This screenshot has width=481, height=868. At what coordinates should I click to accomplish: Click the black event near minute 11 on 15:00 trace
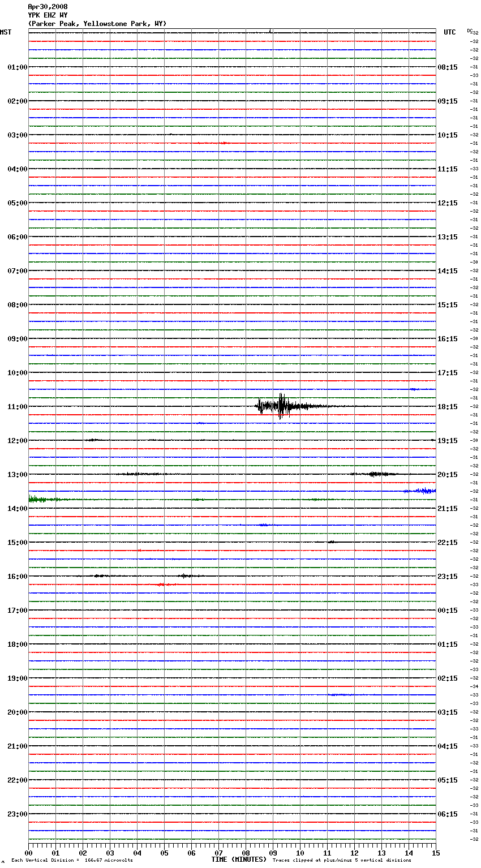[332, 542]
